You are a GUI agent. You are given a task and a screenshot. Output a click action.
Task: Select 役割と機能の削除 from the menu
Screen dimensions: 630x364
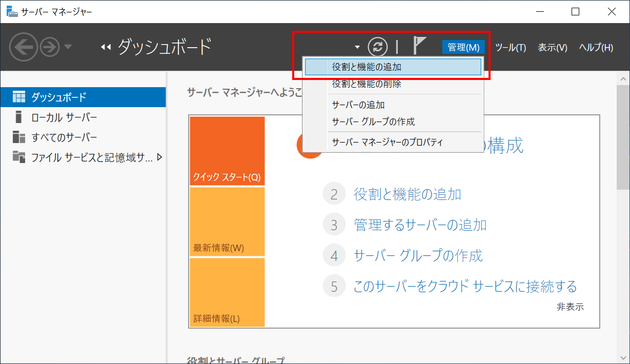coord(364,84)
